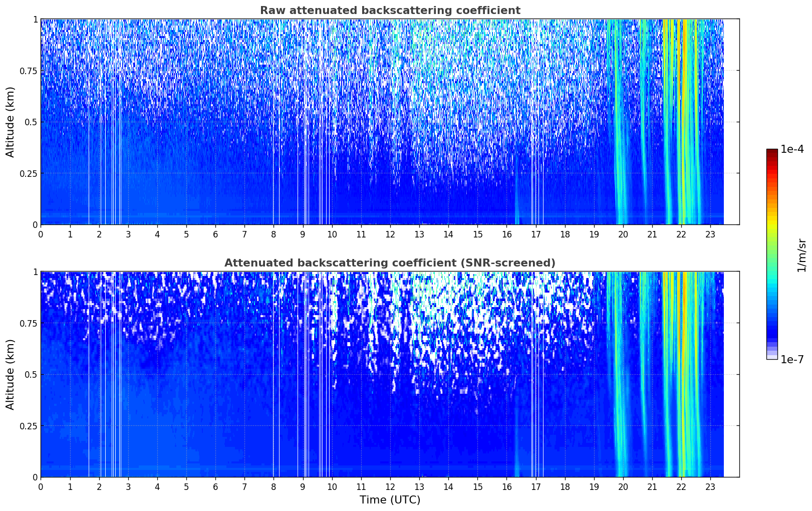This screenshot has width=812, height=511.
Task: Click the 'Attenuated backscattering coefficient (SNR-screened)' title
Action: (390, 263)
